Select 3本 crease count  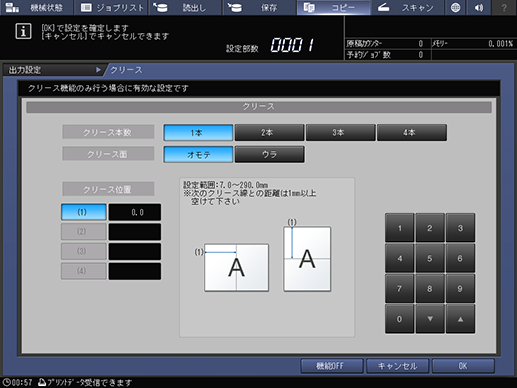coord(341,133)
